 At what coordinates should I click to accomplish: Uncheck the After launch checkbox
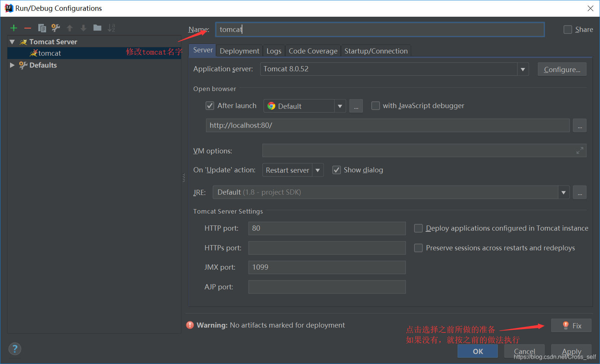[x=210, y=106]
